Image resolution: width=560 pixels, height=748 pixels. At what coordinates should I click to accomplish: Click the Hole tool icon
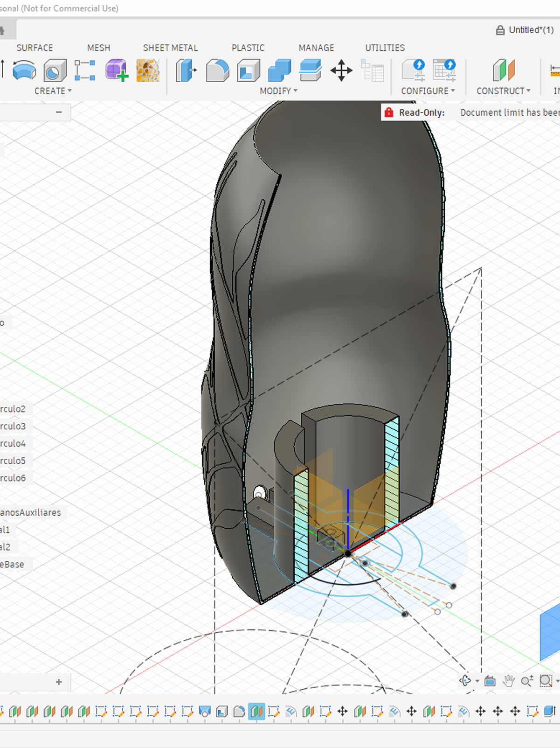pyautogui.click(x=55, y=71)
